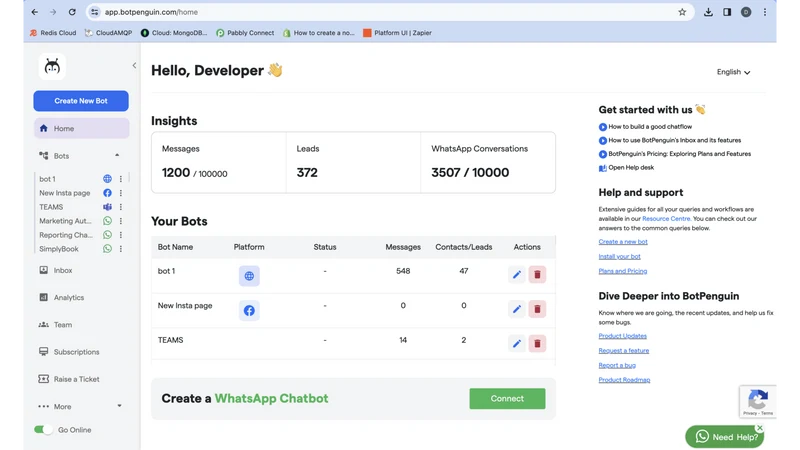Open the Report a bug link
Screen dimensions: 800x450
click(617, 365)
